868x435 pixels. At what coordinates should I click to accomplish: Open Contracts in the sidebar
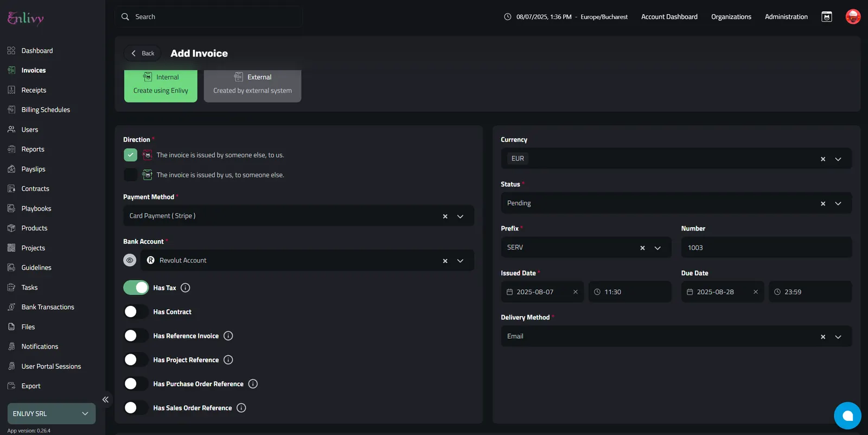pyautogui.click(x=35, y=189)
